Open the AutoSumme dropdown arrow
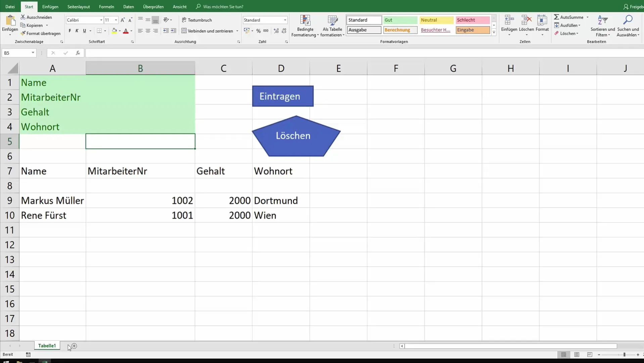The height and width of the screenshot is (363, 644). click(x=588, y=17)
